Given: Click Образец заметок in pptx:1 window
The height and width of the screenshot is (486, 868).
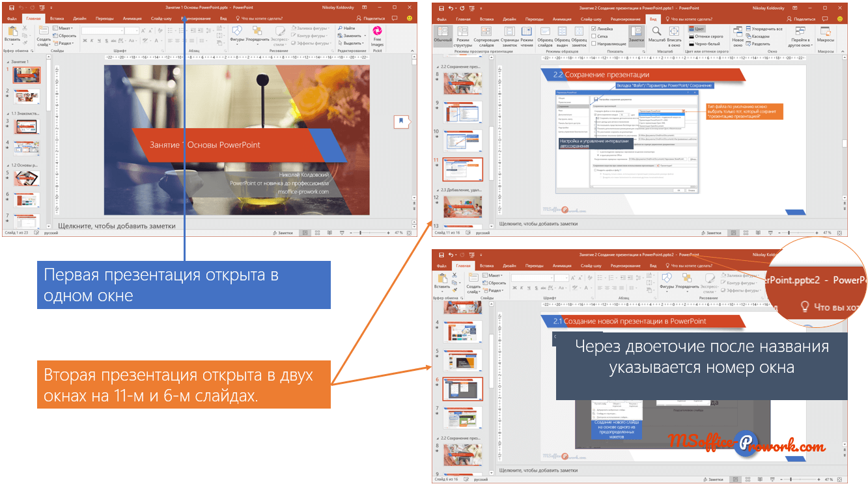Looking at the screenshot, I should [x=579, y=36].
